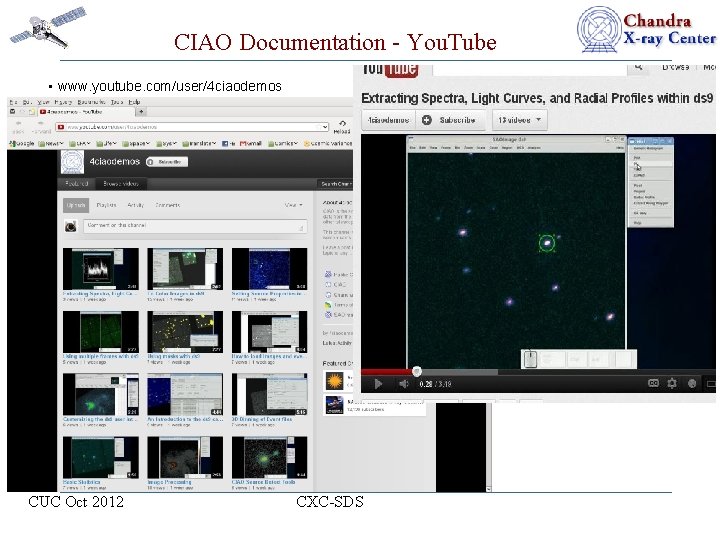Open the video player settings gear
The image size is (720, 540).
672,383
